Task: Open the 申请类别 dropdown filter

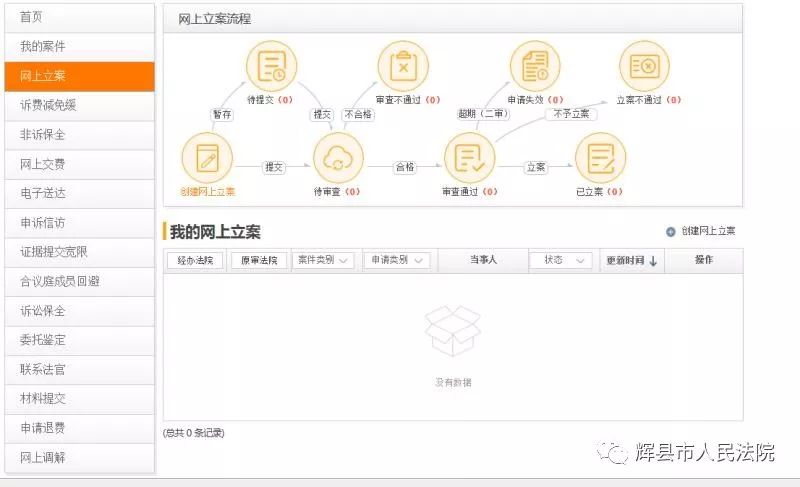Action: point(398,260)
